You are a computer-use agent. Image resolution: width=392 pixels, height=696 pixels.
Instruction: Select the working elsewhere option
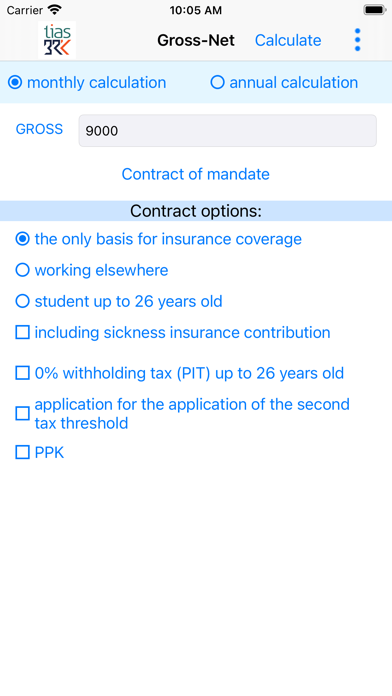92,270
